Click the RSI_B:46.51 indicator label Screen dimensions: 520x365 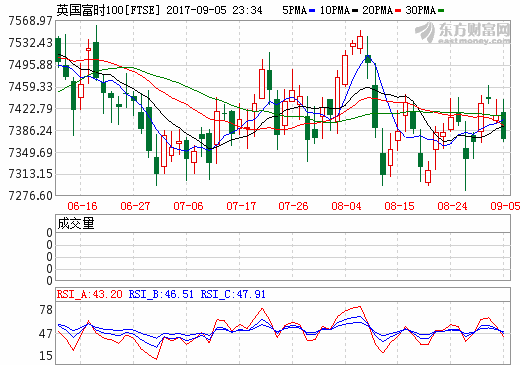tap(161, 294)
